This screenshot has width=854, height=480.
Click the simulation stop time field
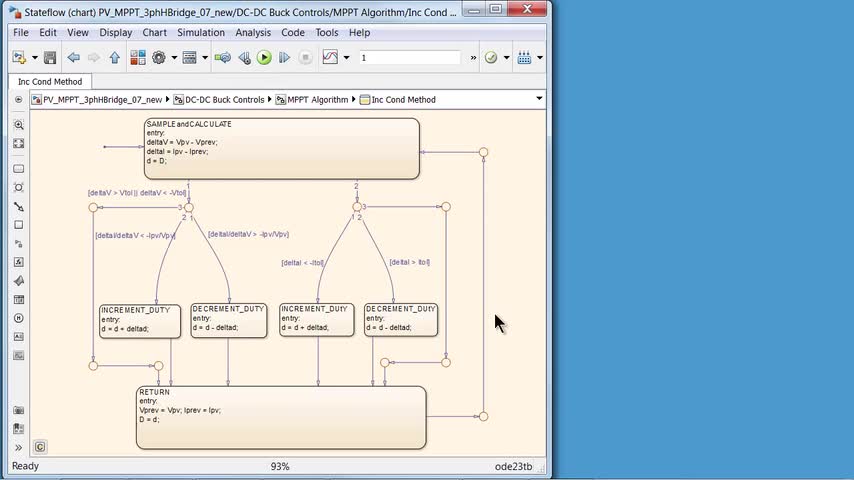pyautogui.click(x=409, y=58)
